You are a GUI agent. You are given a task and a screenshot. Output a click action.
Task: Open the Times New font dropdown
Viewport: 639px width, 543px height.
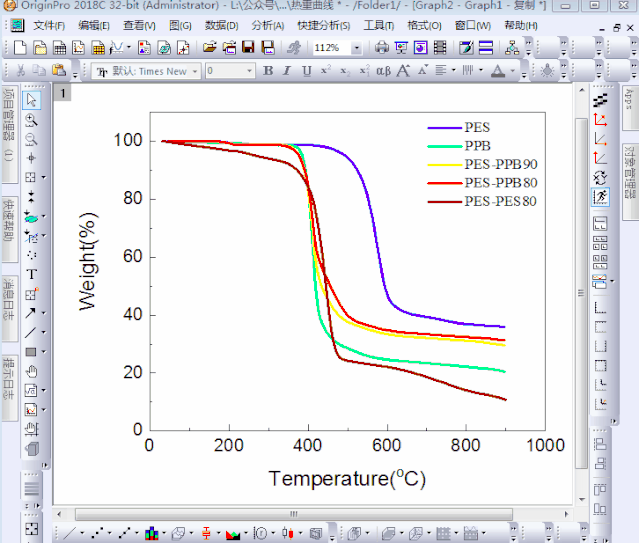pyautogui.click(x=195, y=71)
